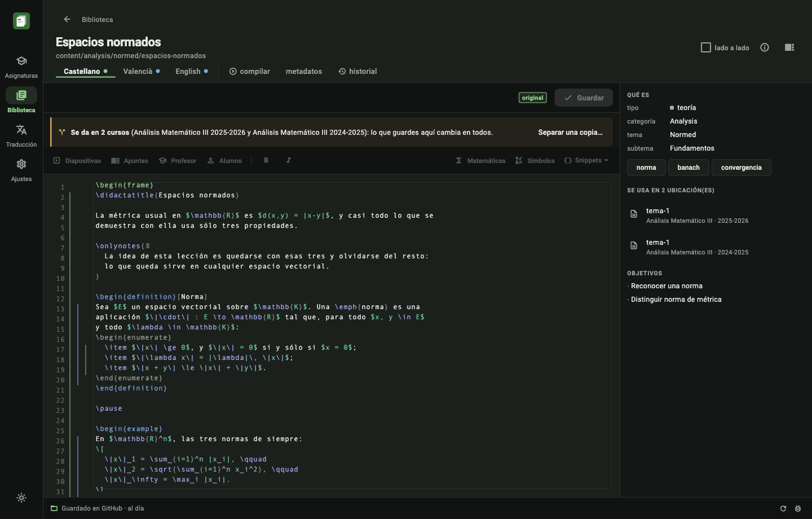812x519 pixels.
Task: Open Traducción in the sidebar
Action: click(x=21, y=135)
